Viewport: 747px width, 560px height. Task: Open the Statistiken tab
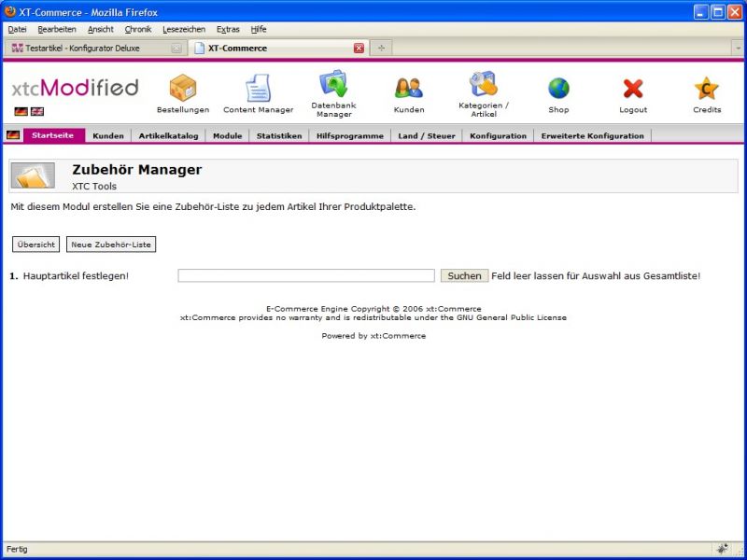278,135
